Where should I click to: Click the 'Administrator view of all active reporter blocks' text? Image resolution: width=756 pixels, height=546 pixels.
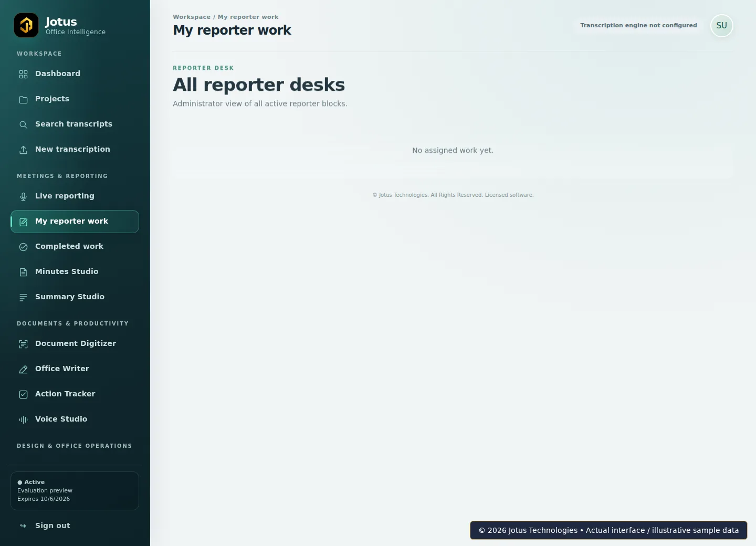coord(260,104)
